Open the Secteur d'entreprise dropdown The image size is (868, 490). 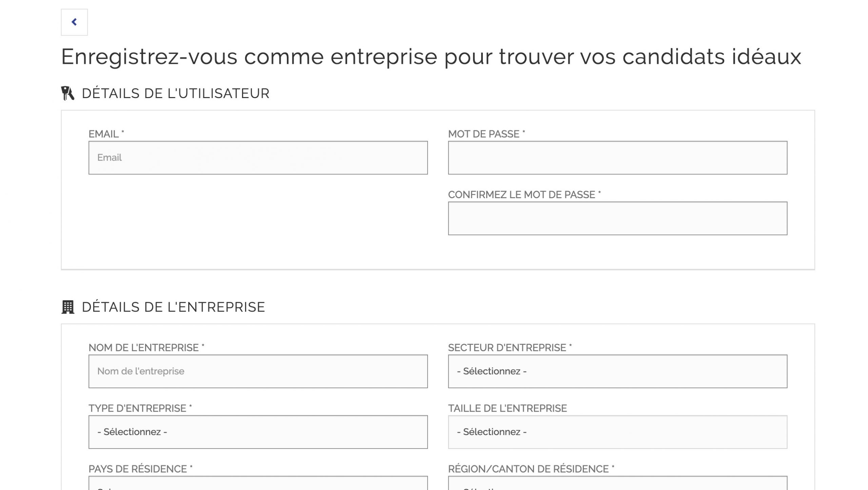(x=617, y=371)
